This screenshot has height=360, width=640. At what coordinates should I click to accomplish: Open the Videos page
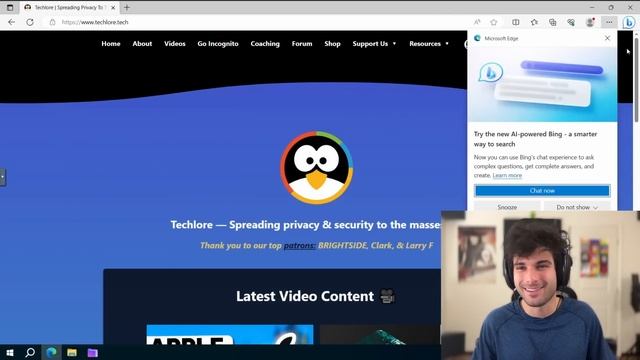(x=175, y=44)
